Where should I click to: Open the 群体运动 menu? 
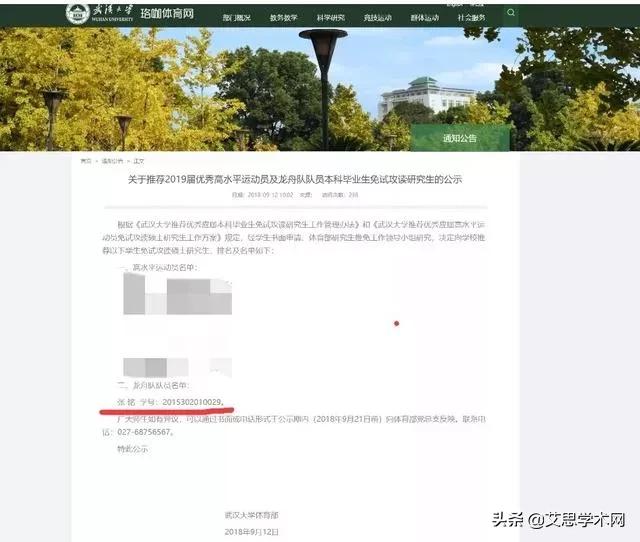point(424,18)
